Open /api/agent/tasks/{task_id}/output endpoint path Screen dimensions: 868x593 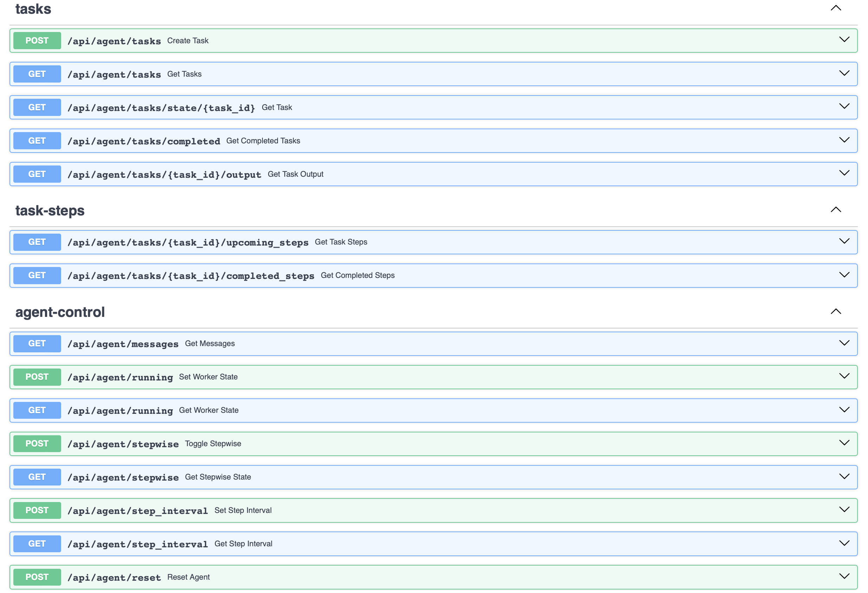164,174
